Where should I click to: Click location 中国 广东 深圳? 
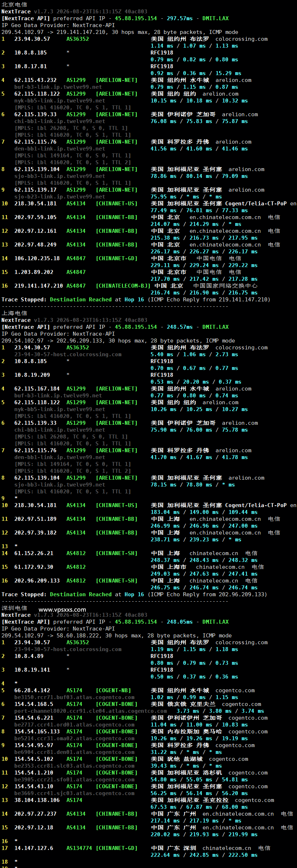click(x=173, y=848)
